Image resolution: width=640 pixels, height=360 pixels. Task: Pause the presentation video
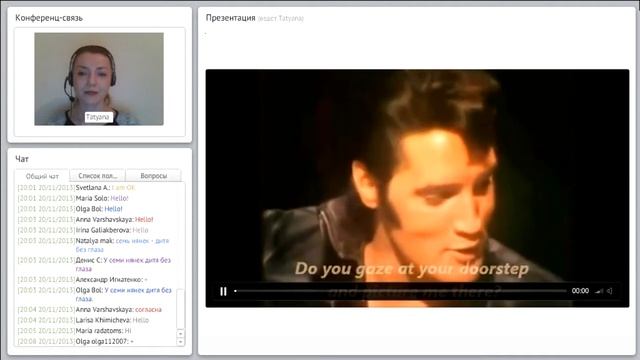pyautogui.click(x=223, y=291)
